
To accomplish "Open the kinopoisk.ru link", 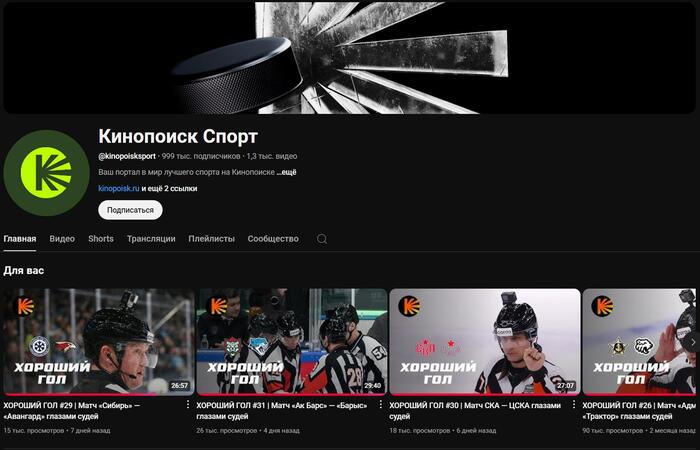I will [119, 188].
